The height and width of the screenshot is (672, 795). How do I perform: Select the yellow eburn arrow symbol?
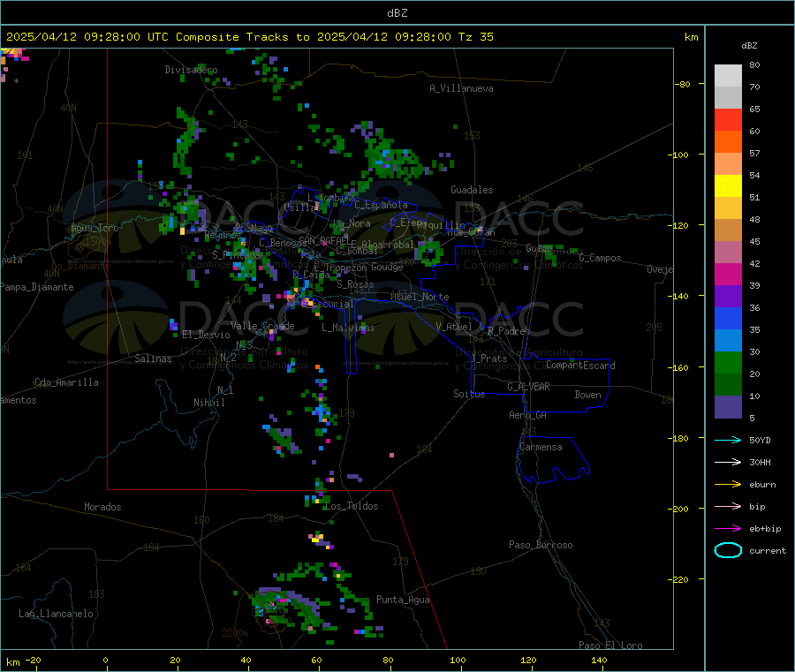[x=728, y=485]
